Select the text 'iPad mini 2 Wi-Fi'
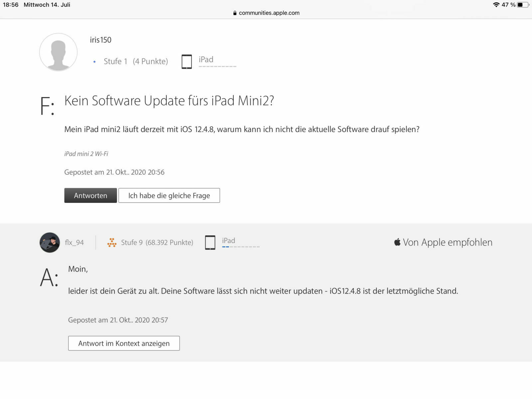Viewport: 532px width, 399px height. pos(86,154)
